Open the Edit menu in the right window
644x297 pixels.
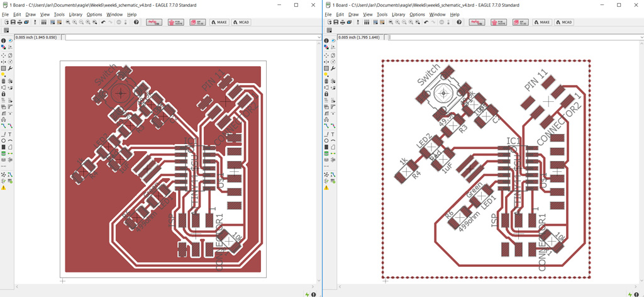339,14
